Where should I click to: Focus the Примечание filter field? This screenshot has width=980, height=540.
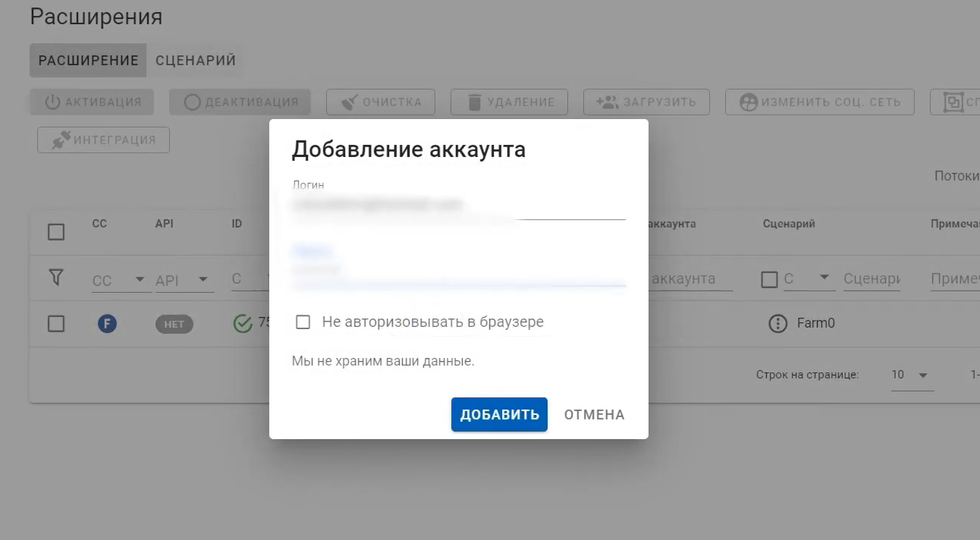tap(955, 279)
